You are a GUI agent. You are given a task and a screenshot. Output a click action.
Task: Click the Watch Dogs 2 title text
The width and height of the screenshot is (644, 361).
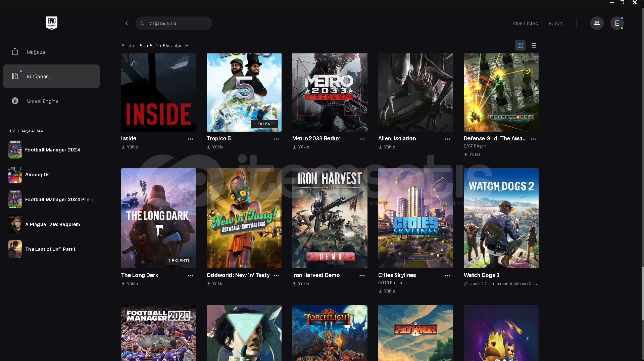pos(482,275)
